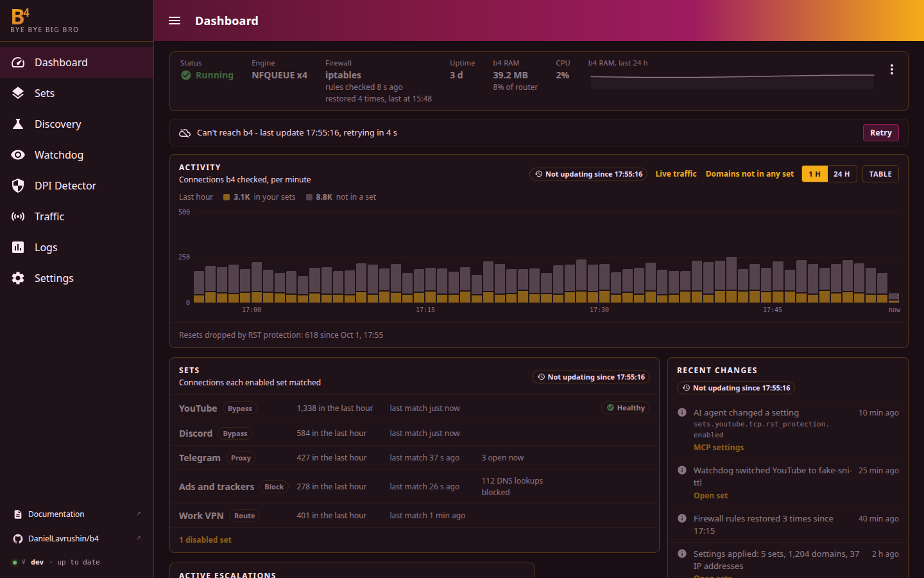Click the 'now' partial bar in activity chart
This screenshot has height=578, width=924.
coord(894,298)
